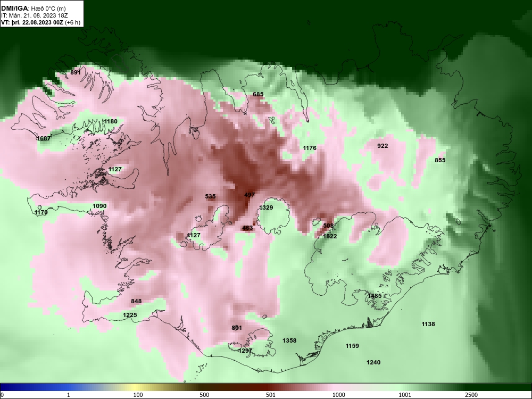This screenshot has width=532, height=399.
Task: Click the 463 minimum value label
Action: point(247,228)
